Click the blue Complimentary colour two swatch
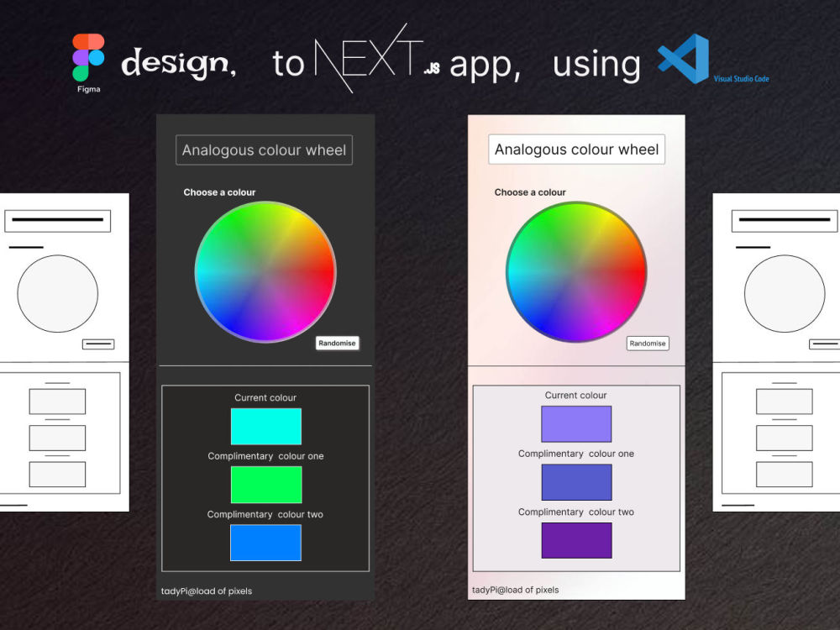This screenshot has height=630, width=840. (265, 543)
